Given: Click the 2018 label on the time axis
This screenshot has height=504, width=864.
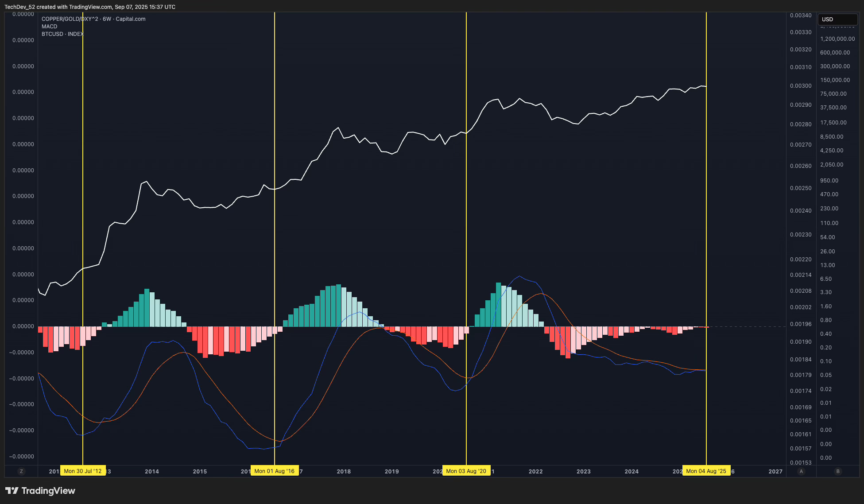Looking at the screenshot, I should (x=344, y=471).
